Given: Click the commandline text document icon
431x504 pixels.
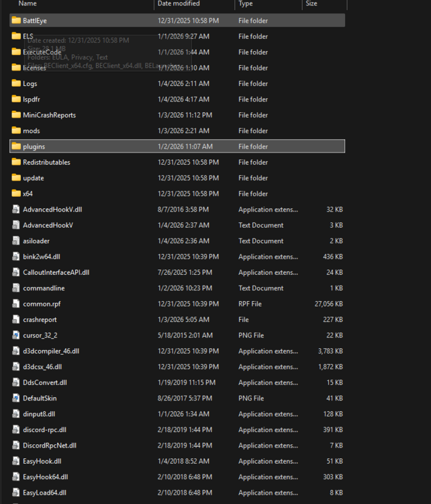Looking at the screenshot, I should pos(15,288).
